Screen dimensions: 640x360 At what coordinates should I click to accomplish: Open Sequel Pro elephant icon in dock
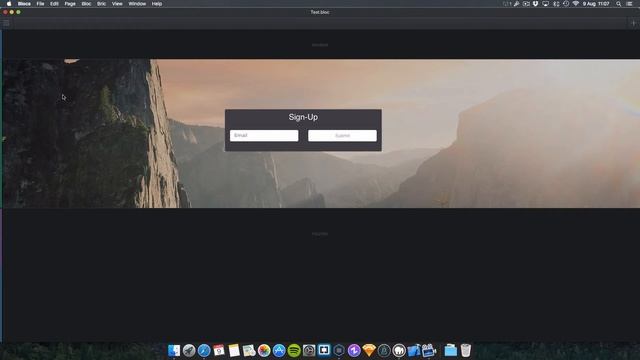pyautogui.click(x=399, y=350)
